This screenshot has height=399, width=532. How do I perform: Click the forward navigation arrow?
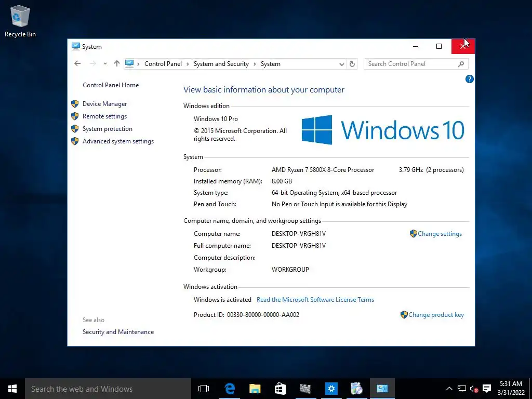(92, 63)
